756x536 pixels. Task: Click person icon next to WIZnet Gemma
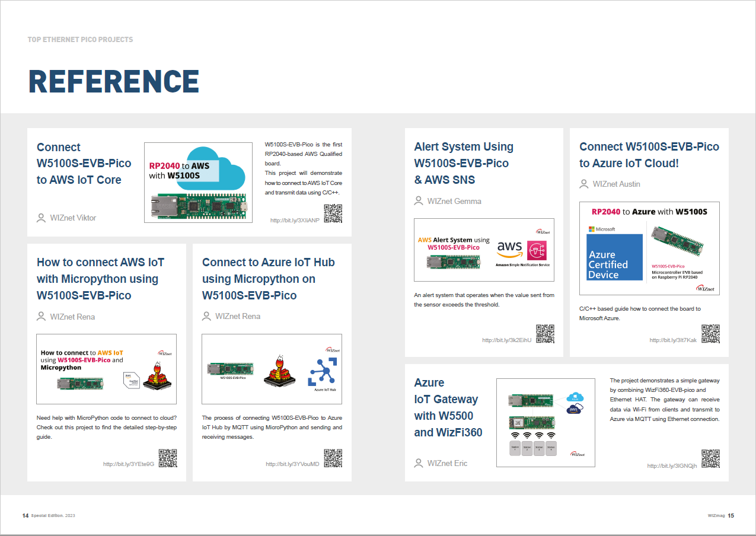click(x=419, y=201)
